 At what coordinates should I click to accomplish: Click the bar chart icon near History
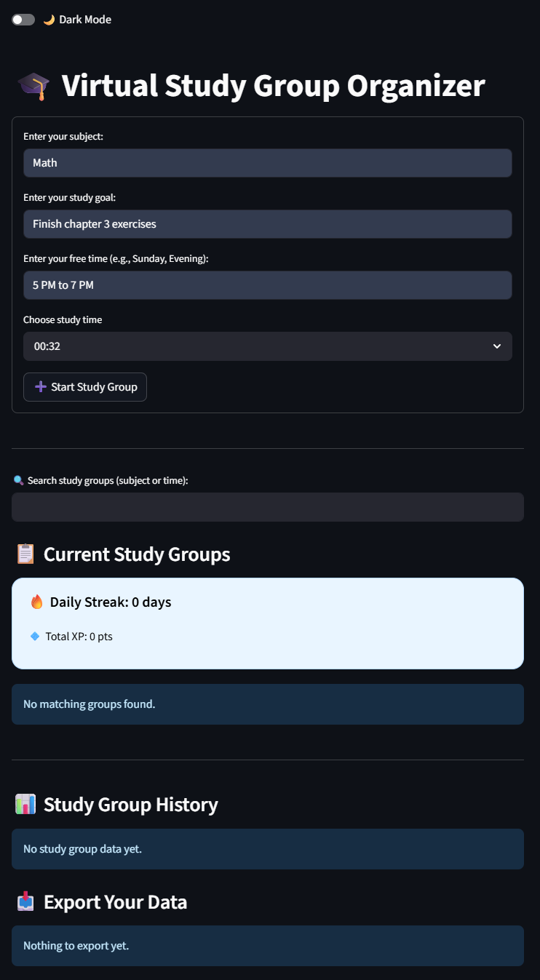tap(25, 805)
